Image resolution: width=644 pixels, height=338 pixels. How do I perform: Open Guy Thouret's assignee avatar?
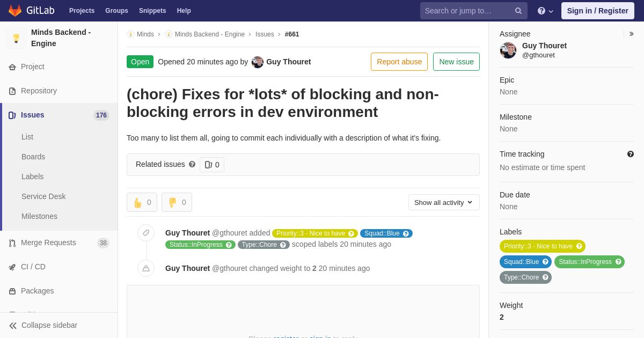[508, 50]
